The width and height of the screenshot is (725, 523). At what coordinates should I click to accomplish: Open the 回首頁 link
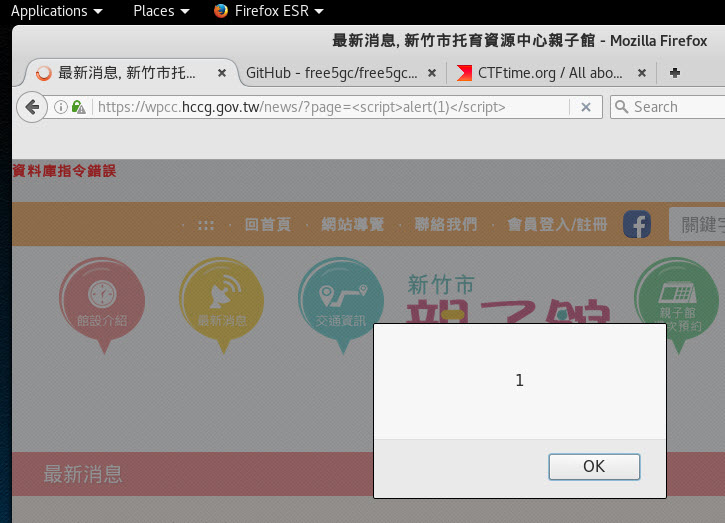[x=267, y=224]
